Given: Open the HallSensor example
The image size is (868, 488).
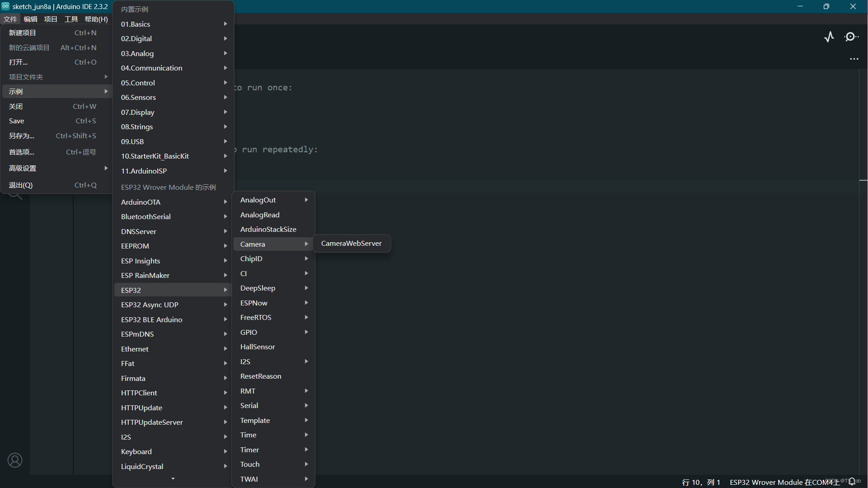Looking at the screenshot, I should (x=258, y=347).
